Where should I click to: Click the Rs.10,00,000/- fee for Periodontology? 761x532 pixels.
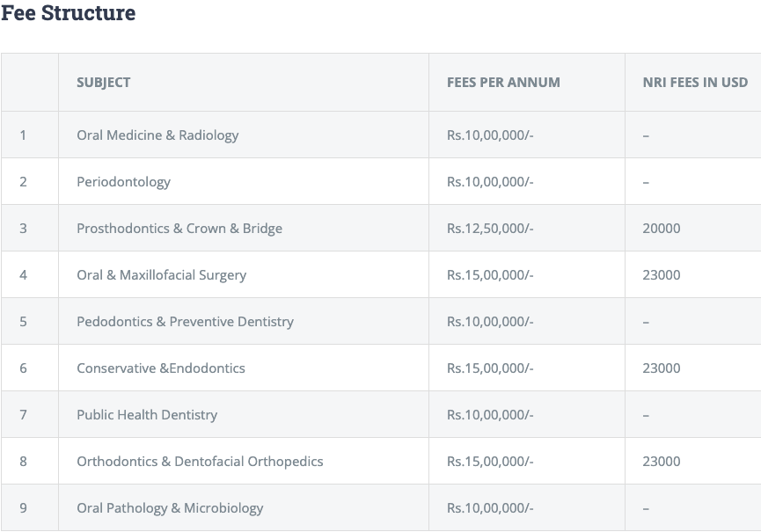pyautogui.click(x=490, y=182)
